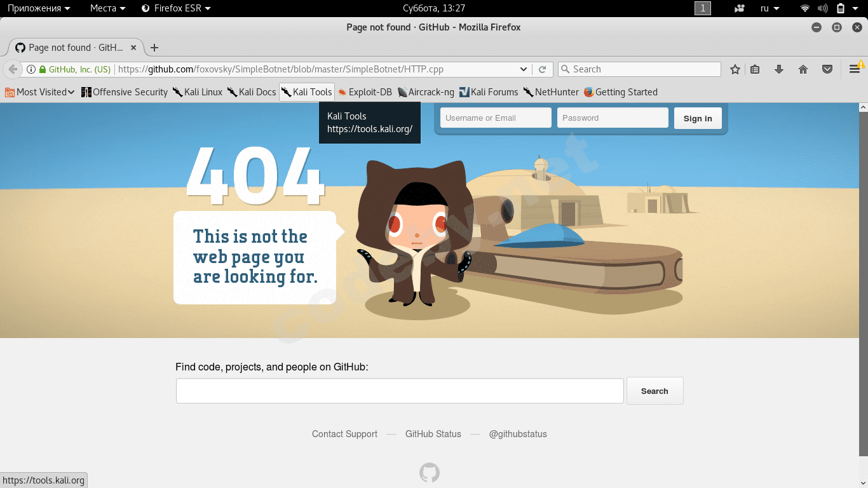Bookmark this page with the star icon

click(735, 69)
